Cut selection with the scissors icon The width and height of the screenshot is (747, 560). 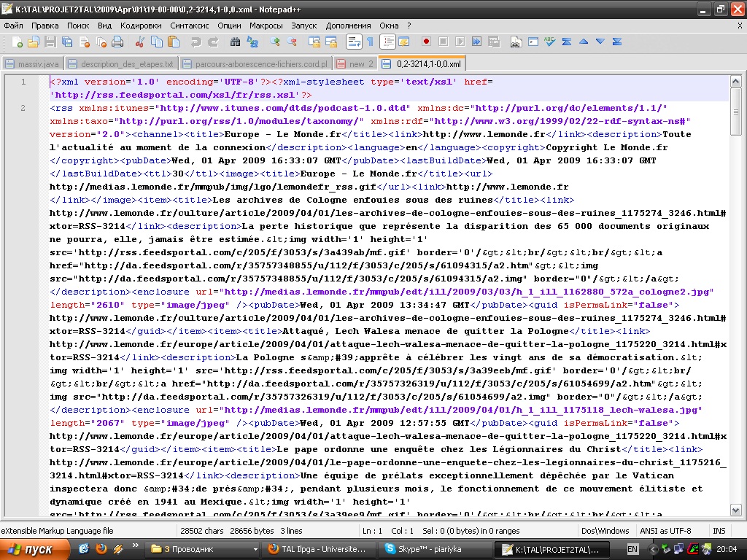[x=139, y=42]
